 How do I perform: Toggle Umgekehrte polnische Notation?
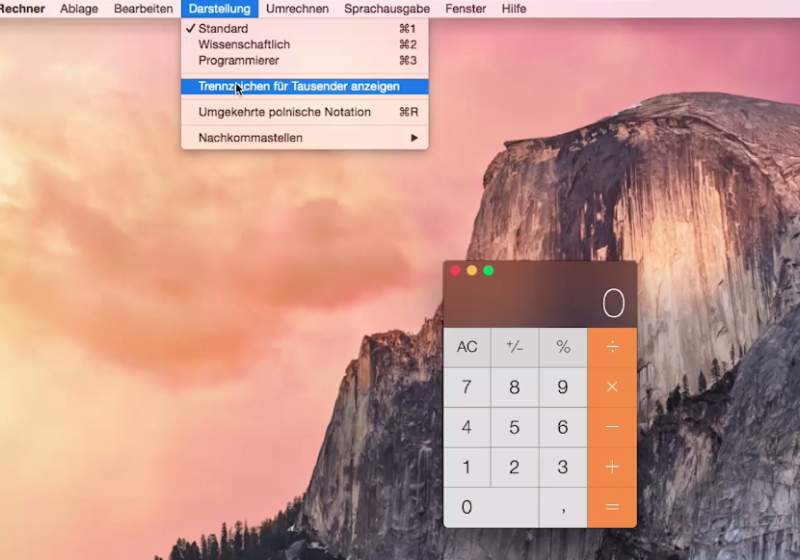(x=284, y=112)
